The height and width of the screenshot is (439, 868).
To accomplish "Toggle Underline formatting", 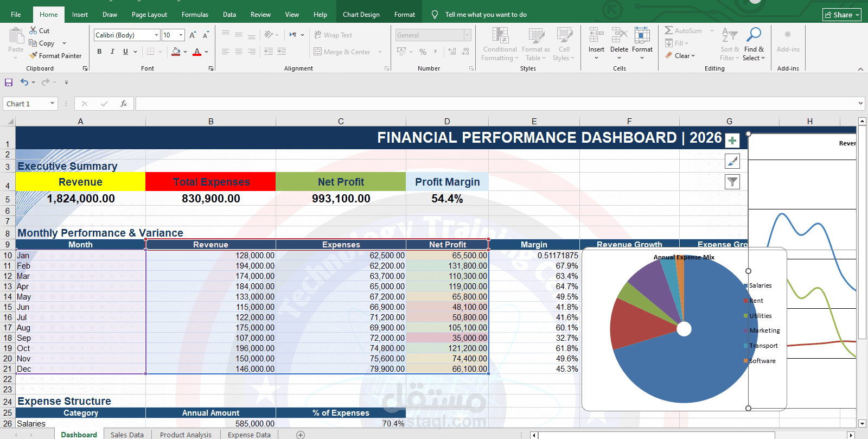I will pos(125,52).
